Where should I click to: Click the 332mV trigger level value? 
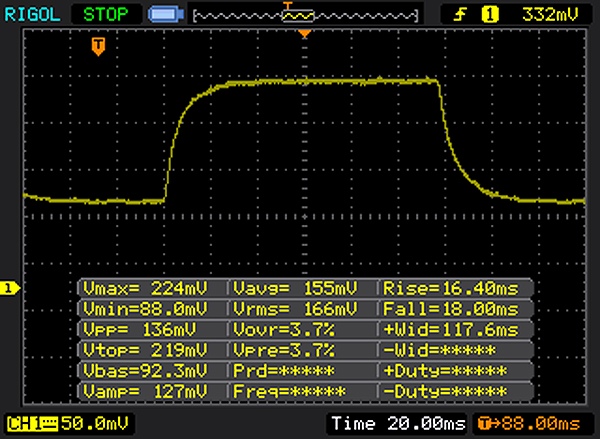click(550, 15)
